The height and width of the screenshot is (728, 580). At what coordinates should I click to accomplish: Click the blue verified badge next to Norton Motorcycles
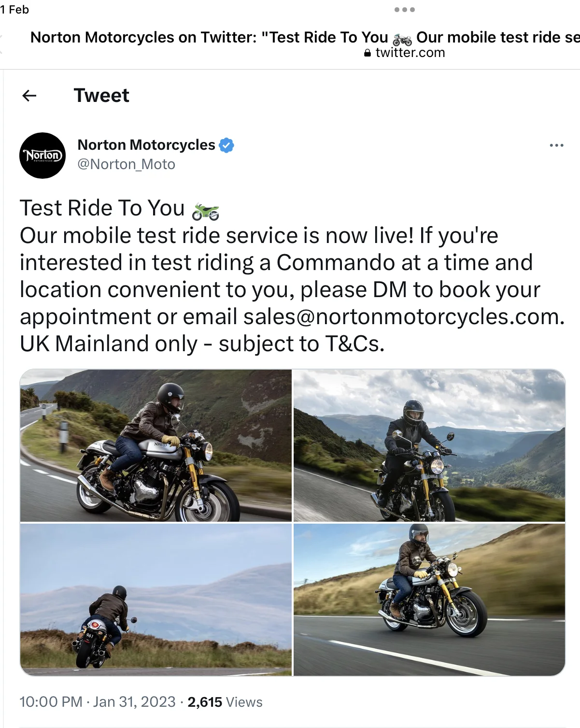[226, 145]
